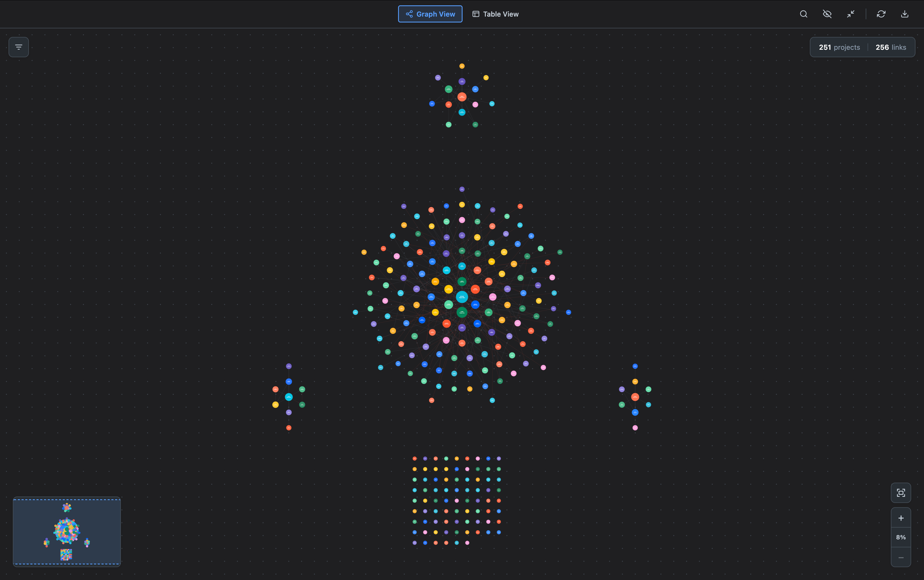Switch to the Graph View tab
Viewport: 924px width, 580px height.
click(x=430, y=14)
